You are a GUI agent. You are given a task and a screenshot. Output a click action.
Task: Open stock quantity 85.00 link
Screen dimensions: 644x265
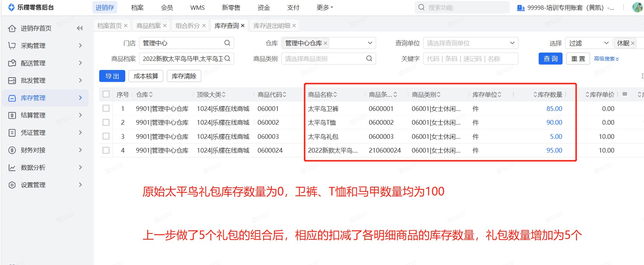(x=554, y=109)
